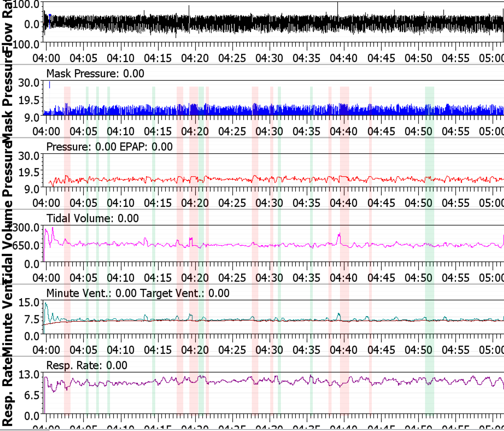Click the wide green band in the Resp. Rate graph

coord(430,395)
